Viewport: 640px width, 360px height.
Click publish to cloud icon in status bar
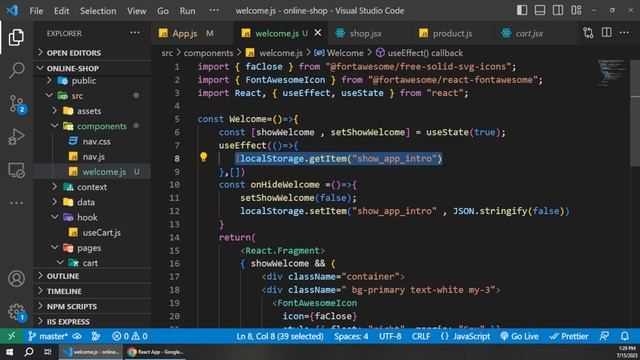tap(77, 336)
